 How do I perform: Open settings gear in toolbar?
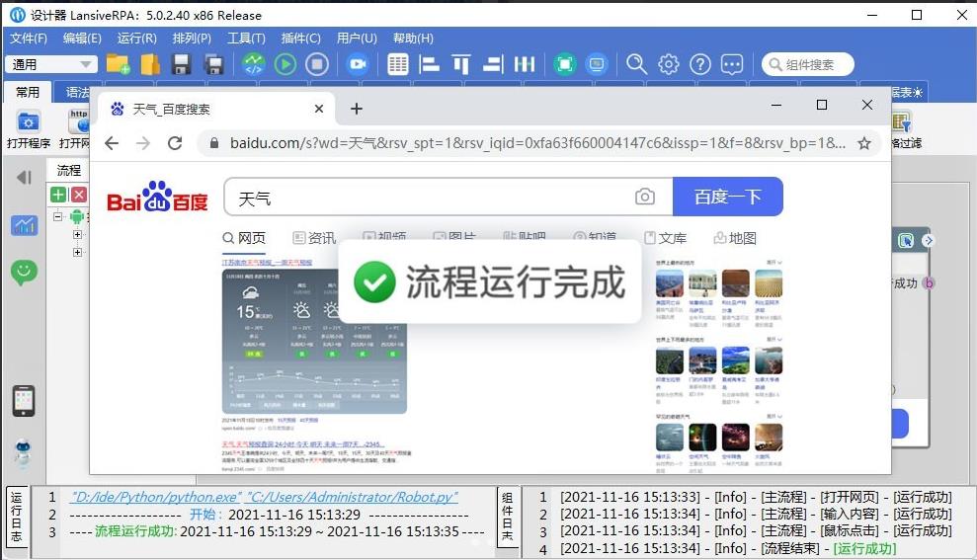pos(669,64)
